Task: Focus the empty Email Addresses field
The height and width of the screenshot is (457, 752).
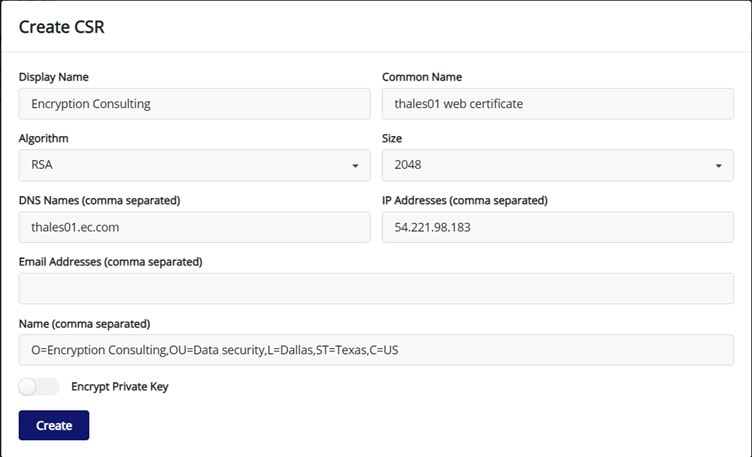Action: tap(376, 289)
